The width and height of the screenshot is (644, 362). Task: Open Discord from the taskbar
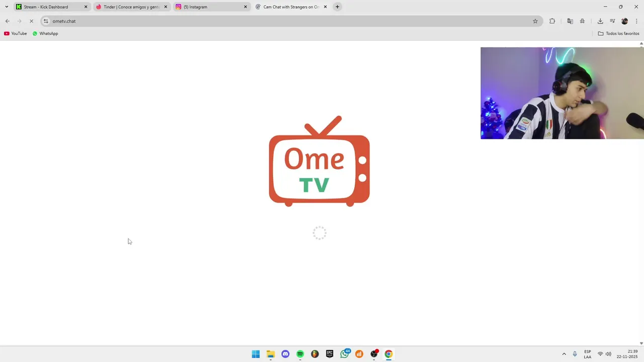coord(285,354)
